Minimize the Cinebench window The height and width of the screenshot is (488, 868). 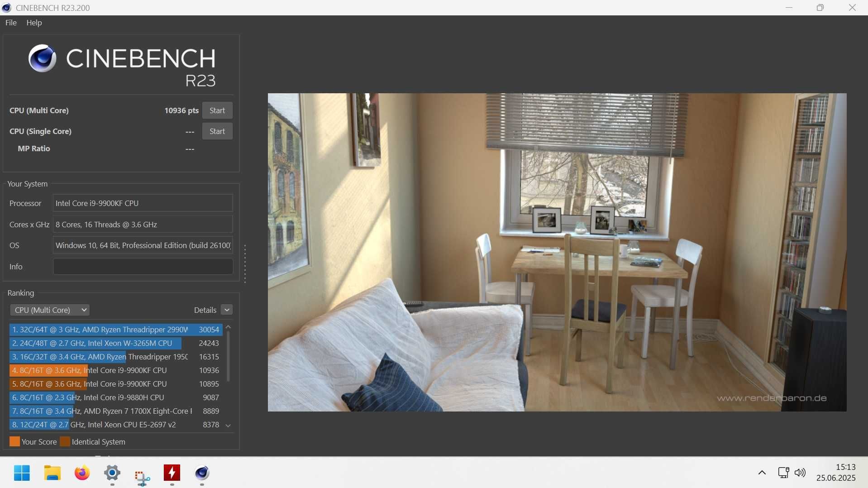(789, 8)
